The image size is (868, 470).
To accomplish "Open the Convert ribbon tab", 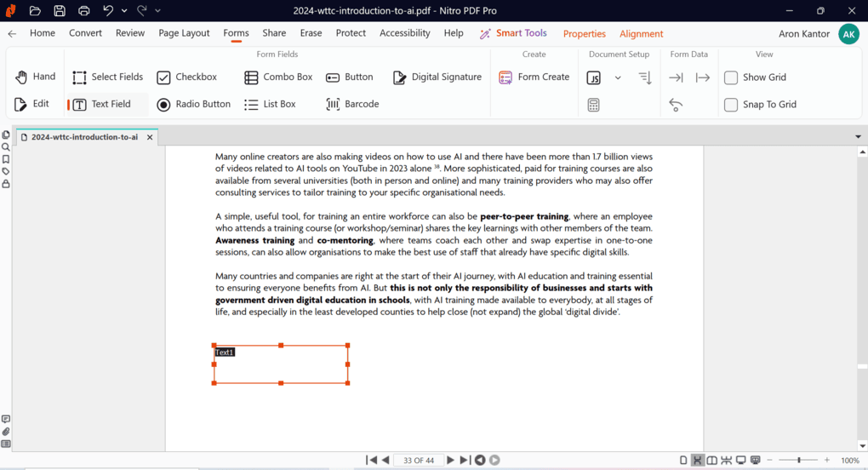I will [x=85, y=33].
